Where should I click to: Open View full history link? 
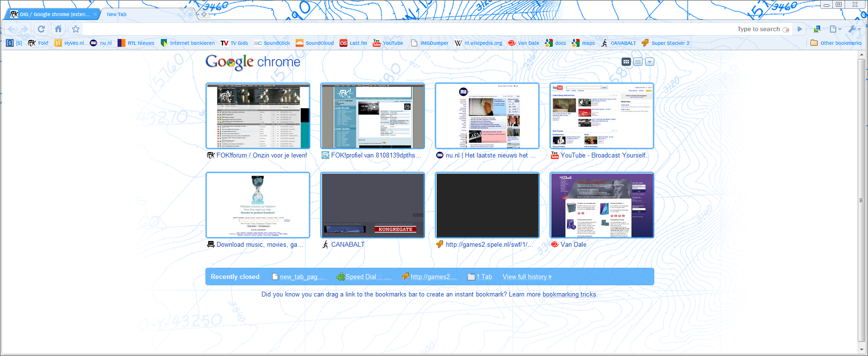tap(527, 277)
